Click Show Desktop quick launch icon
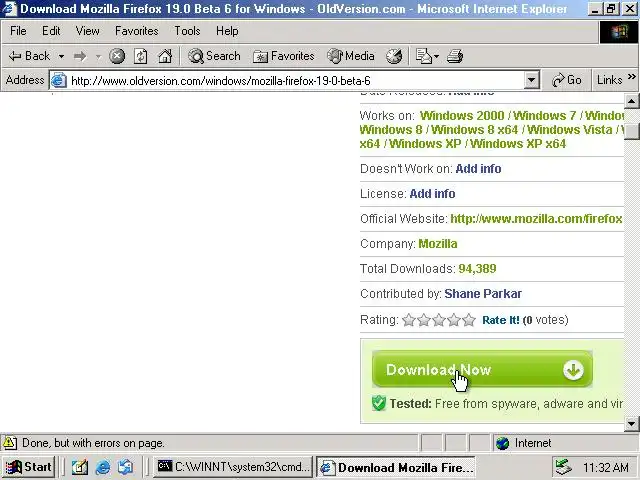This screenshot has width=640, height=480. (80, 467)
